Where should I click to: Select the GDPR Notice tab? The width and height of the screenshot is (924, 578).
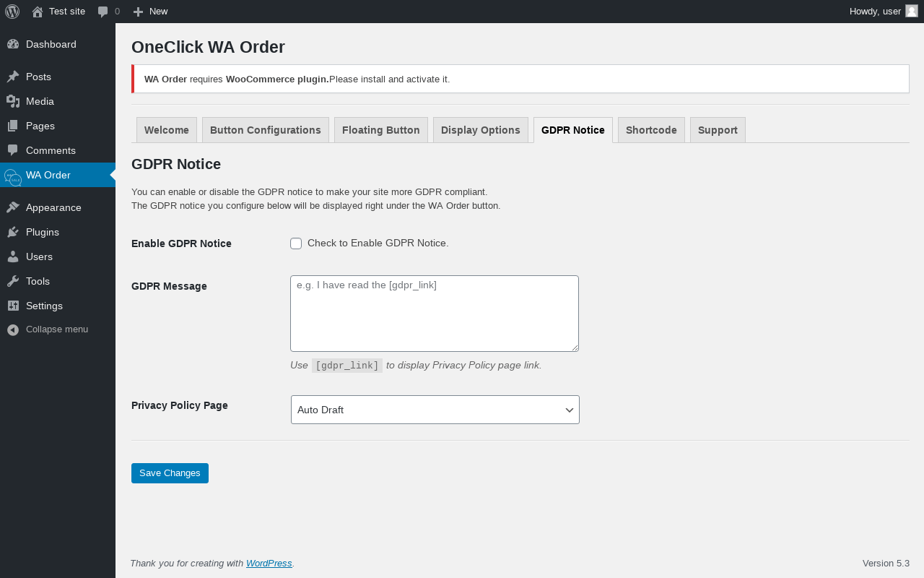[573, 130]
